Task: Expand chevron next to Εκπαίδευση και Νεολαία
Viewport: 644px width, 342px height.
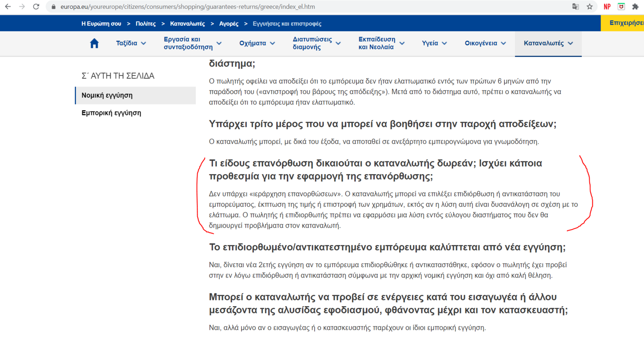Action: 402,43
